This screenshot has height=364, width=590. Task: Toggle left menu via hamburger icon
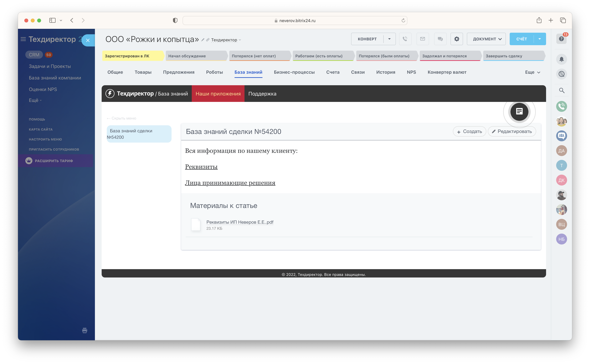point(23,39)
